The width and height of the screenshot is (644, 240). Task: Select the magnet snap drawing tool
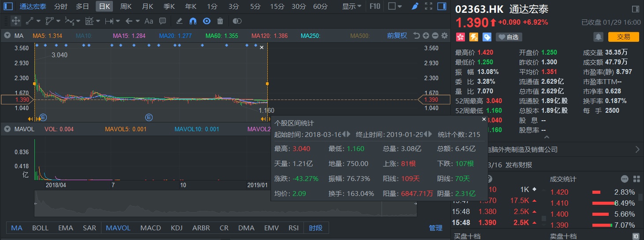click(193, 21)
